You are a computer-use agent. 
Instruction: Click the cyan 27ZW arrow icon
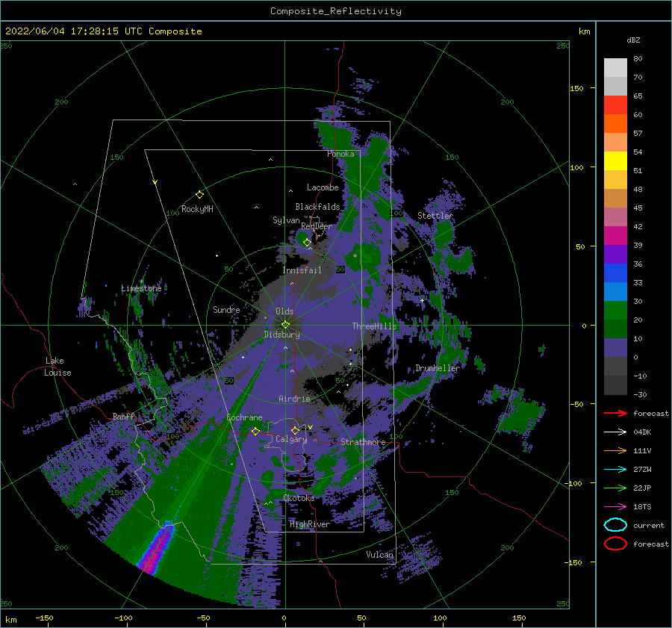(x=615, y=470)
